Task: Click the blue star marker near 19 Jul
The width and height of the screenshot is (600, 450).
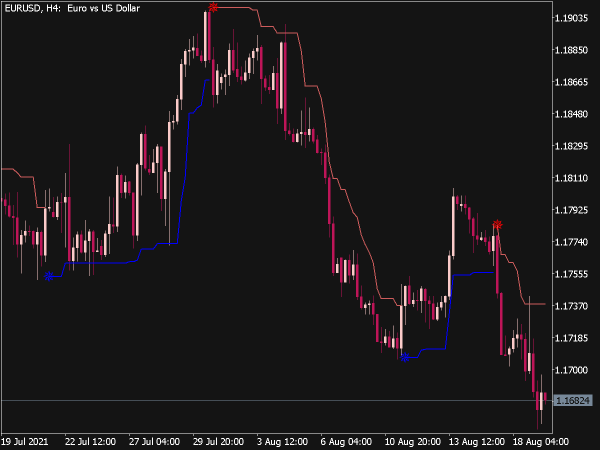Action: (49, 276)
